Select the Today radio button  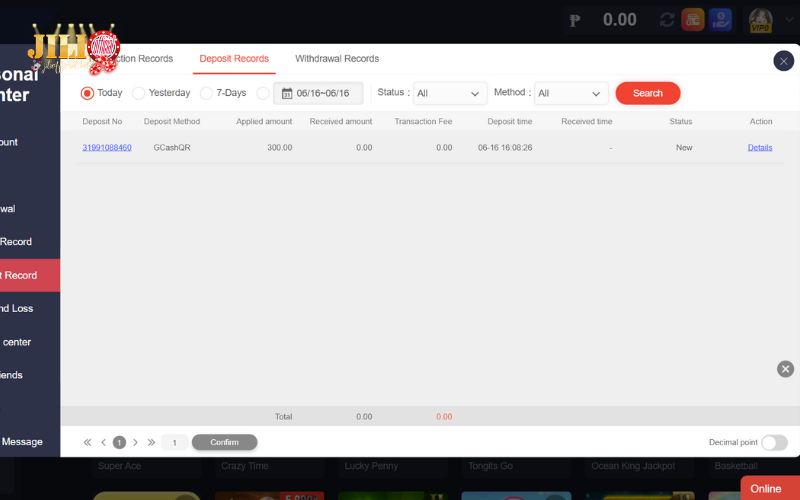[x=87, y=93]
